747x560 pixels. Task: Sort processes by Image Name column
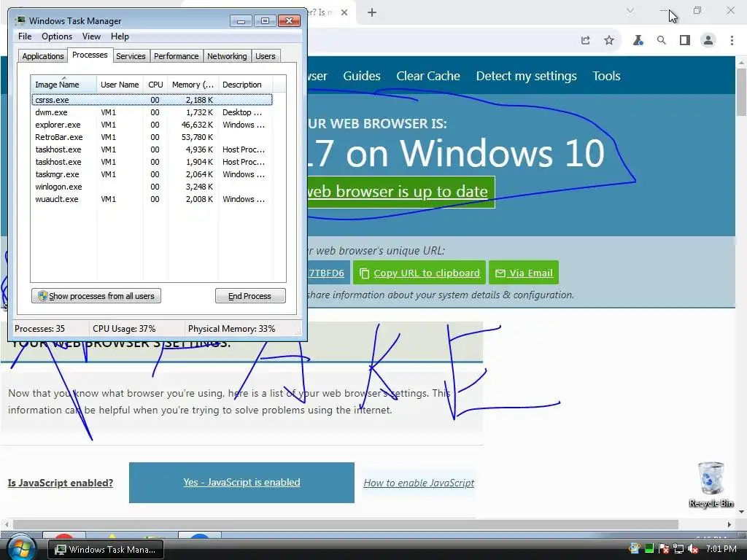tap(63, 85)
